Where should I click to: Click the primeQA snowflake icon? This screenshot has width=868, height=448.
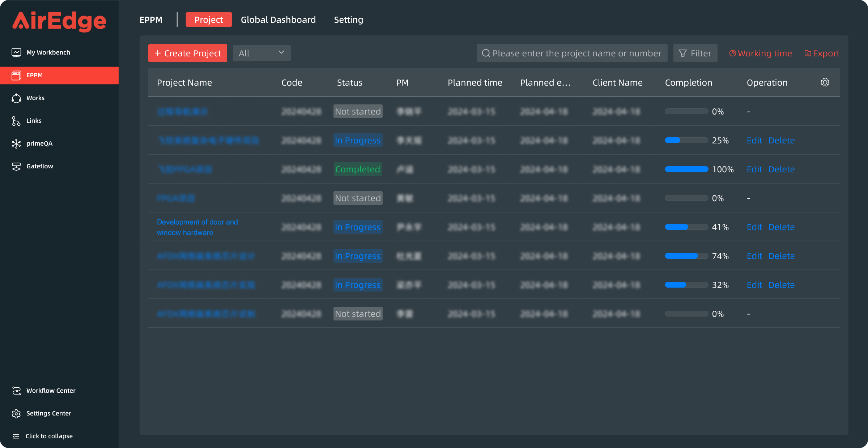click(16, 143)
